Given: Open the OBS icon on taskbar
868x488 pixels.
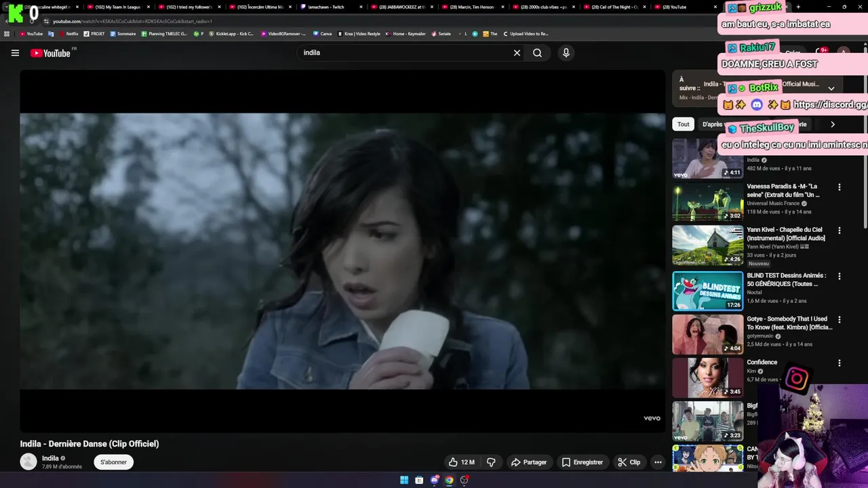Looking at the screenshot, I should click(x=465, y=480).
